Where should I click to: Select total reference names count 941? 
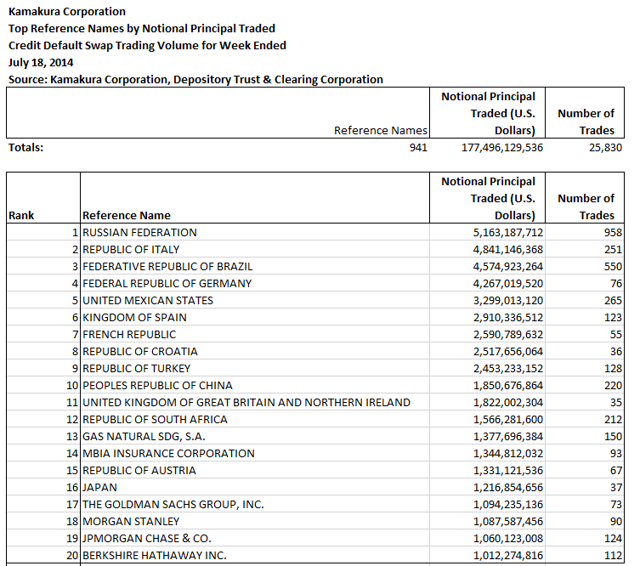pyautogui.click(x=418, y=147)
